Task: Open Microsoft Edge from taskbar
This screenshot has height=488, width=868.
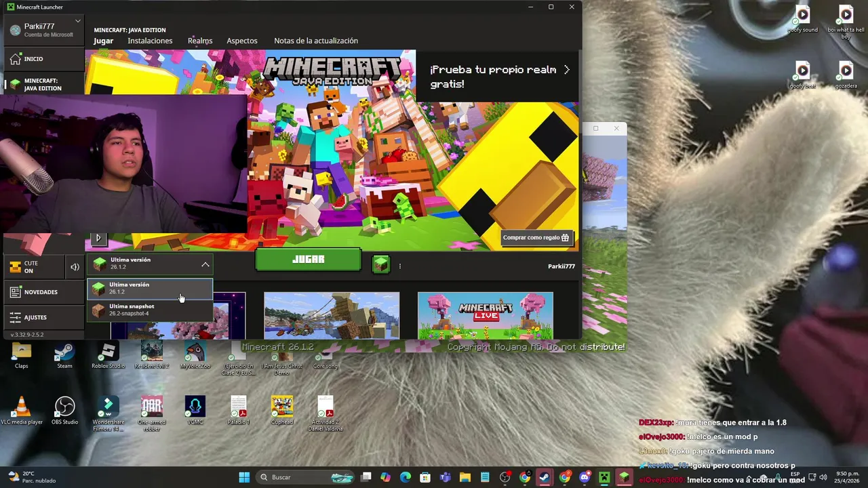Action: pos(406,477)
